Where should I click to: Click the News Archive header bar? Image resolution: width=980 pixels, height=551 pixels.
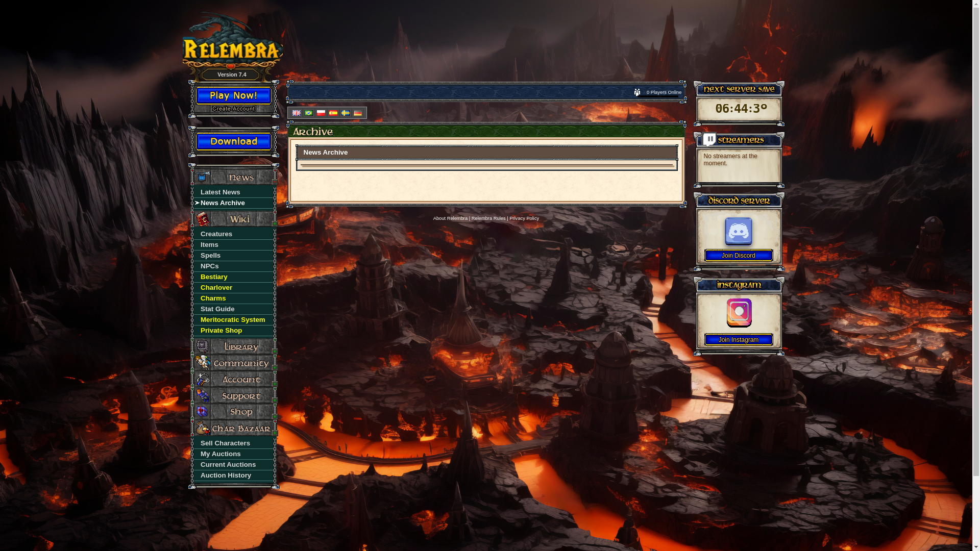coord(487,153)
